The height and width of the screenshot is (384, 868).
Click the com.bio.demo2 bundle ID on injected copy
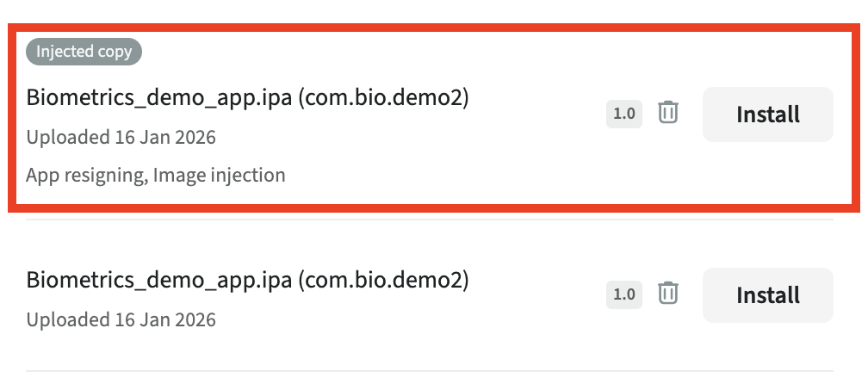[x=383, y=97]
